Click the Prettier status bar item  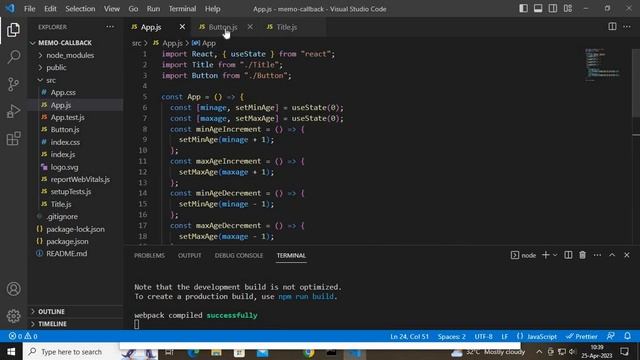click(582, 336)
